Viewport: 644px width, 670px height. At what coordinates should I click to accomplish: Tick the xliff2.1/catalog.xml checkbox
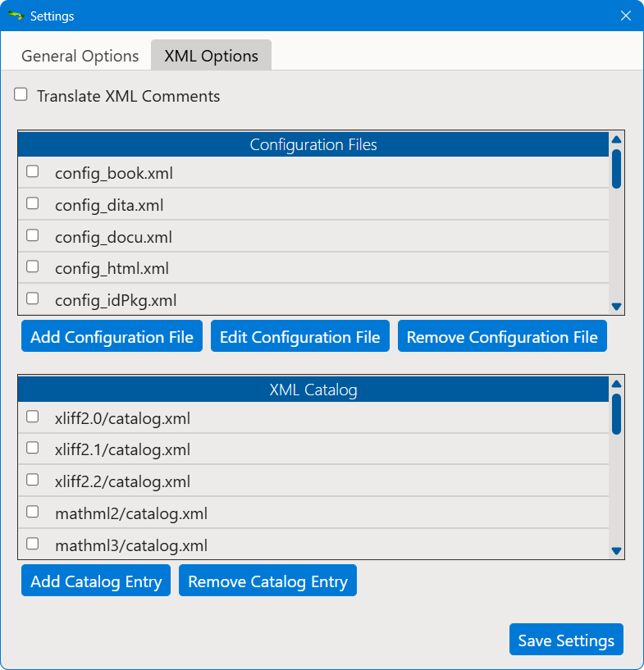point(33,448)
